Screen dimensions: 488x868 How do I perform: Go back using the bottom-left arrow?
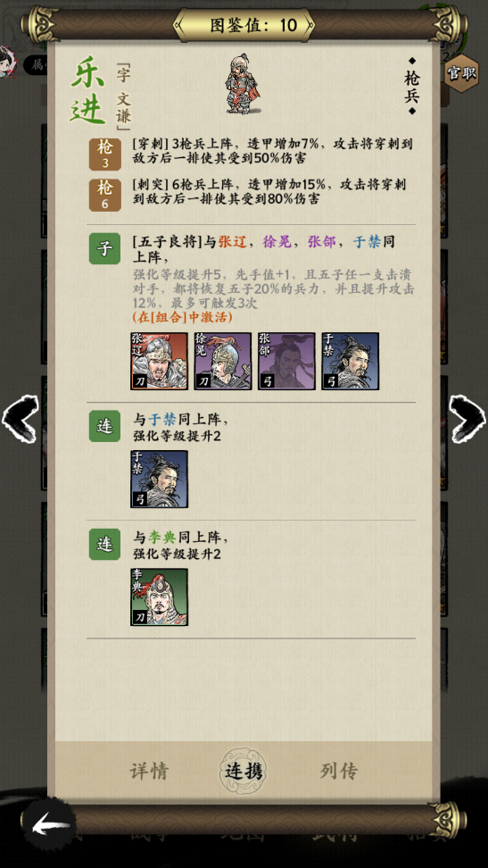click(x=50, y=827)
